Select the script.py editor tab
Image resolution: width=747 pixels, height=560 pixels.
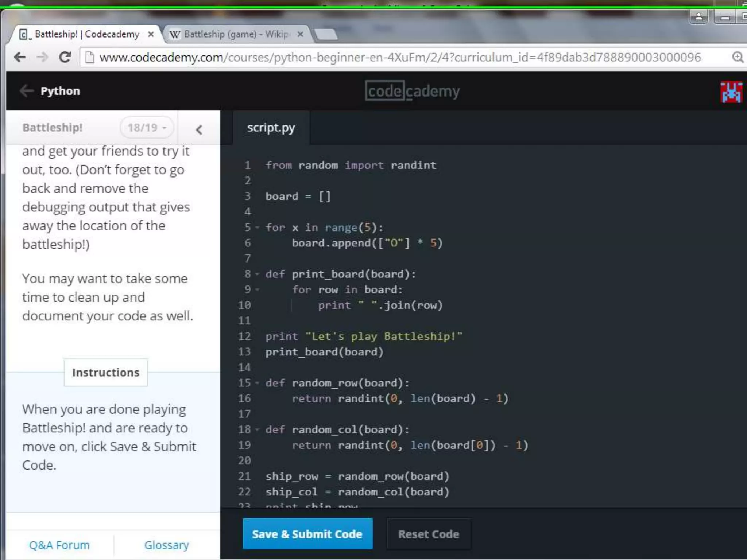tap(271, 128)
